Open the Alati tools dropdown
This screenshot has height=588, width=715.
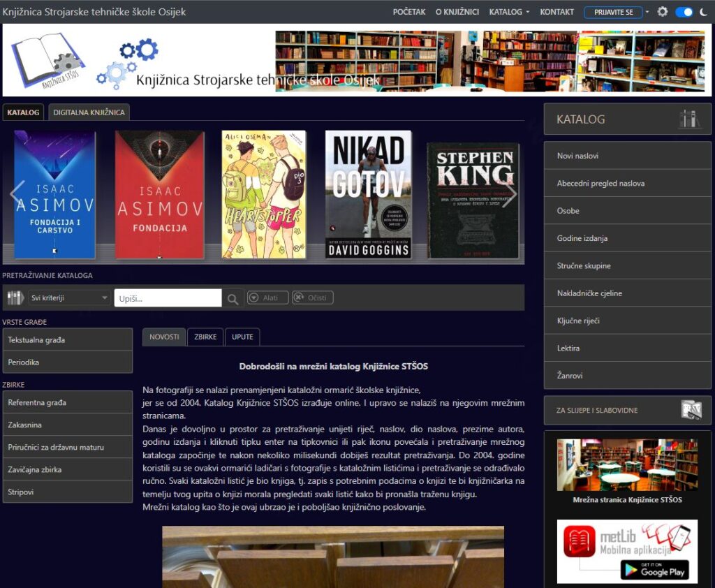point(267,298)
